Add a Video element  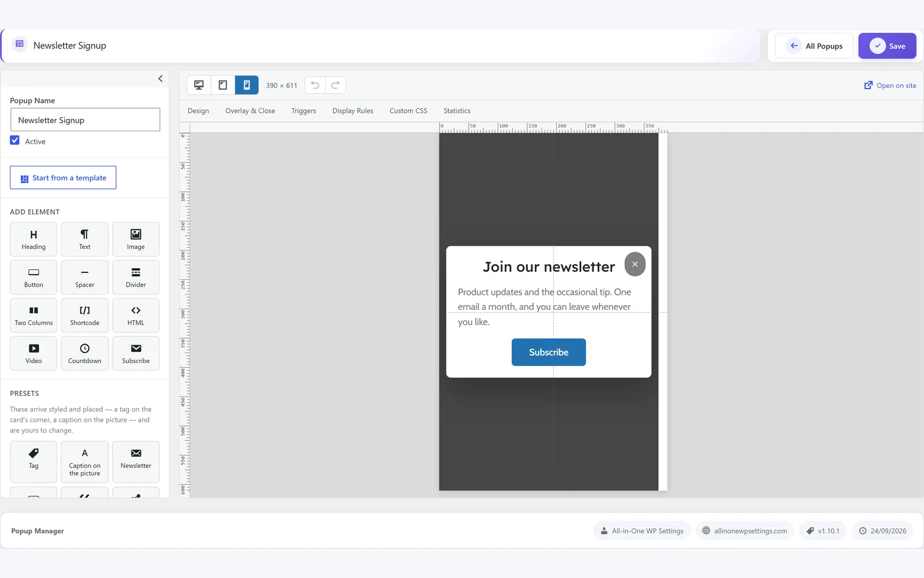point(33,353)
